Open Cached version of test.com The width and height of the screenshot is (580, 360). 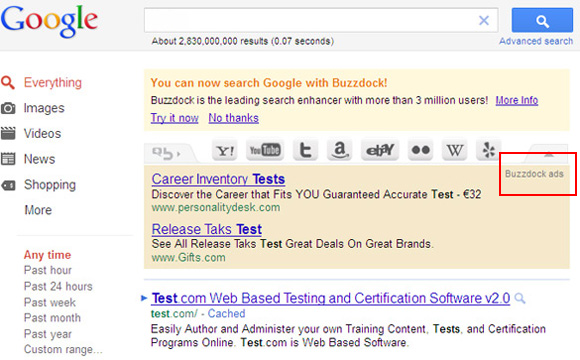pos(226,314)
